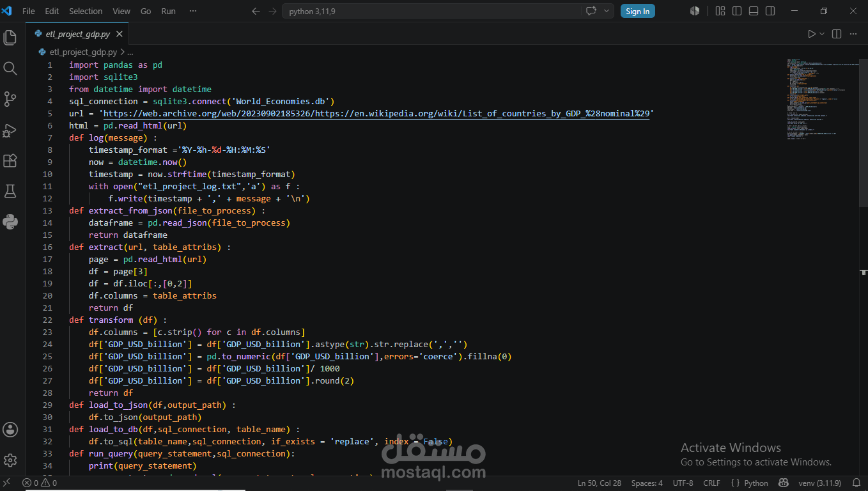This screenshot has width=868, height=491.
Task: Open the Search view in activity bar
Action: [x=10, y=68]
